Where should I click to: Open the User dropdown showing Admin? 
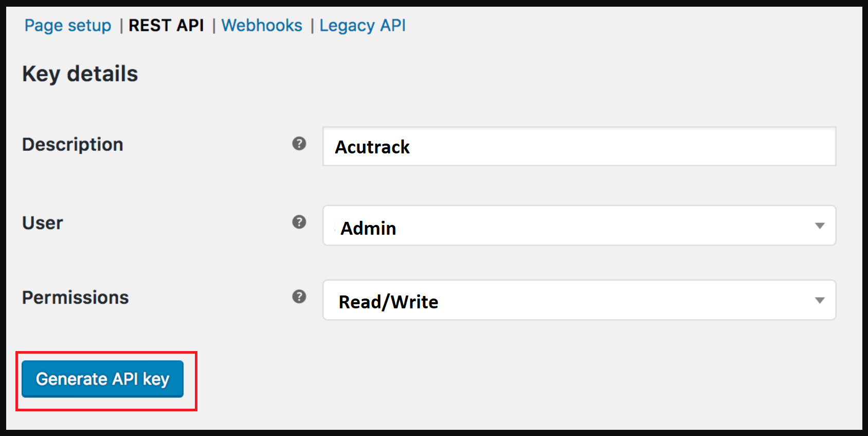pos(579,225)
